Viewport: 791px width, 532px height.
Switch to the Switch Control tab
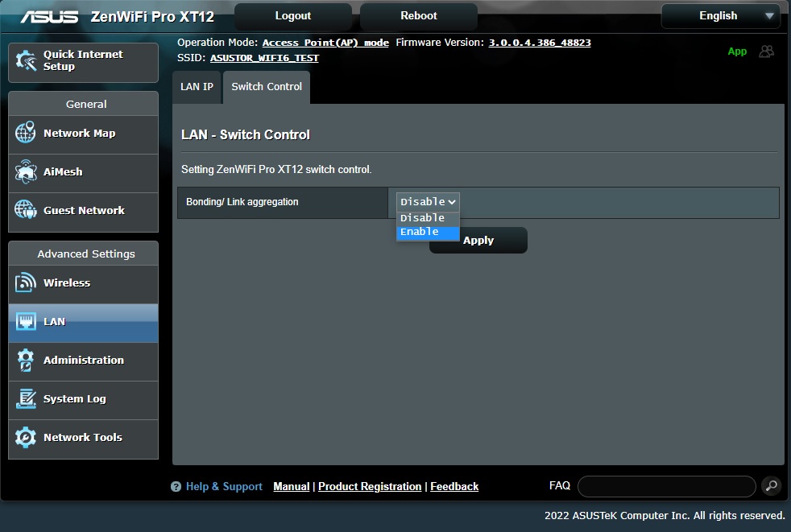pyautogui.click(x=267, y=87)
